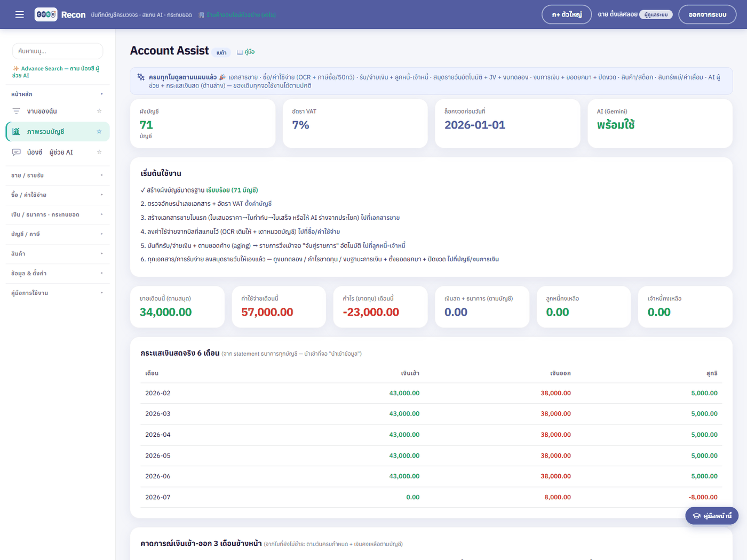Expand เงิน / ธนาคาร · กระทบยอด section

coord(57,214)
